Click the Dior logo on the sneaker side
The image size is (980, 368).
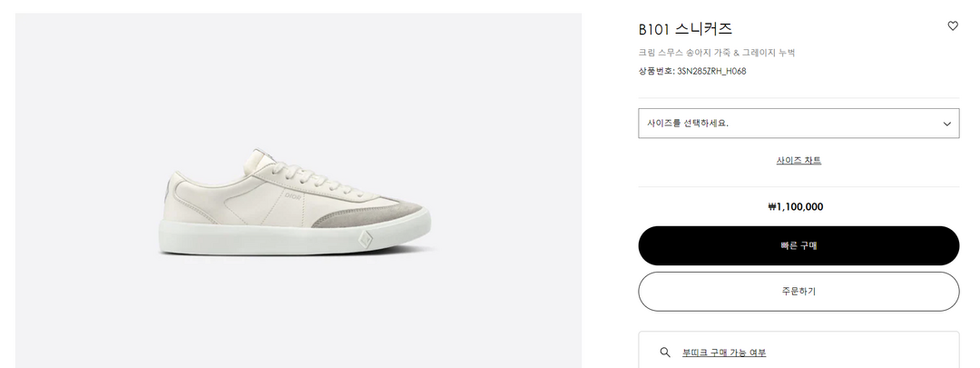tap(293, 194)
